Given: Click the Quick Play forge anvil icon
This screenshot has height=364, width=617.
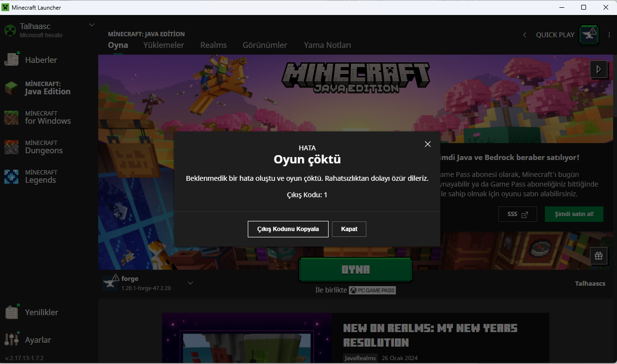Looking at the screenshot, I should point(589,35).
